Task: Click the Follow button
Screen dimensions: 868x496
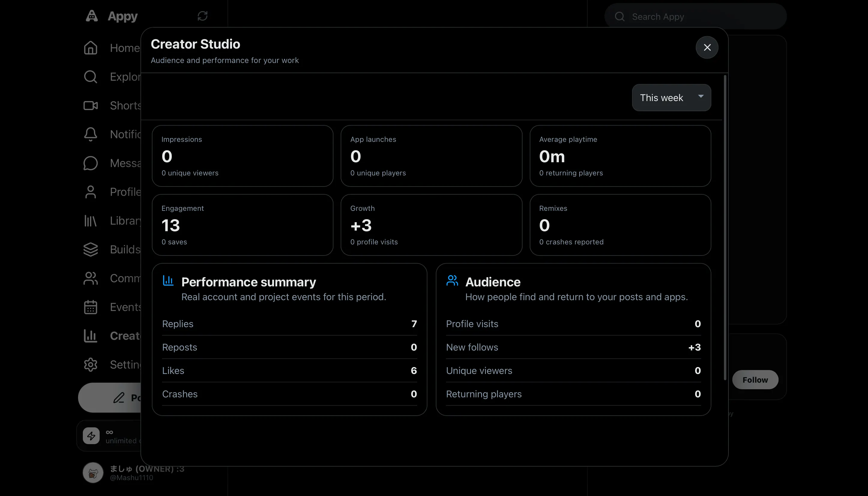Action: (x=755, y=379)
